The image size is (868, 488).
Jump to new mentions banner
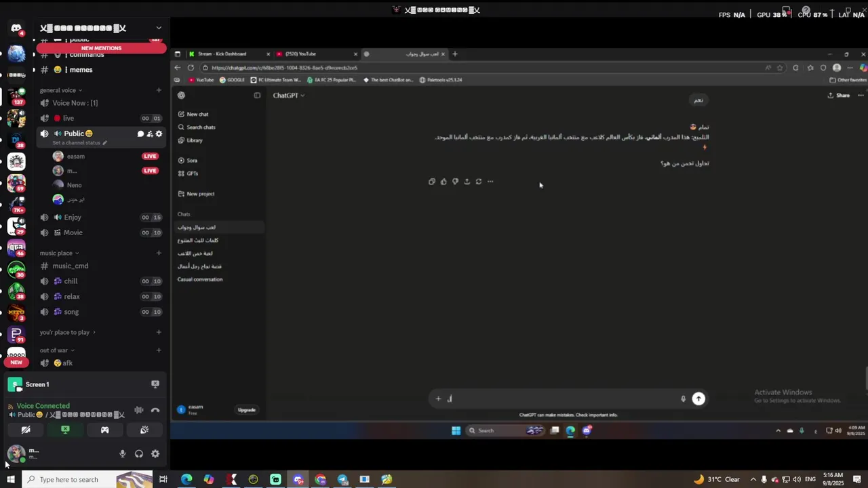101,48
